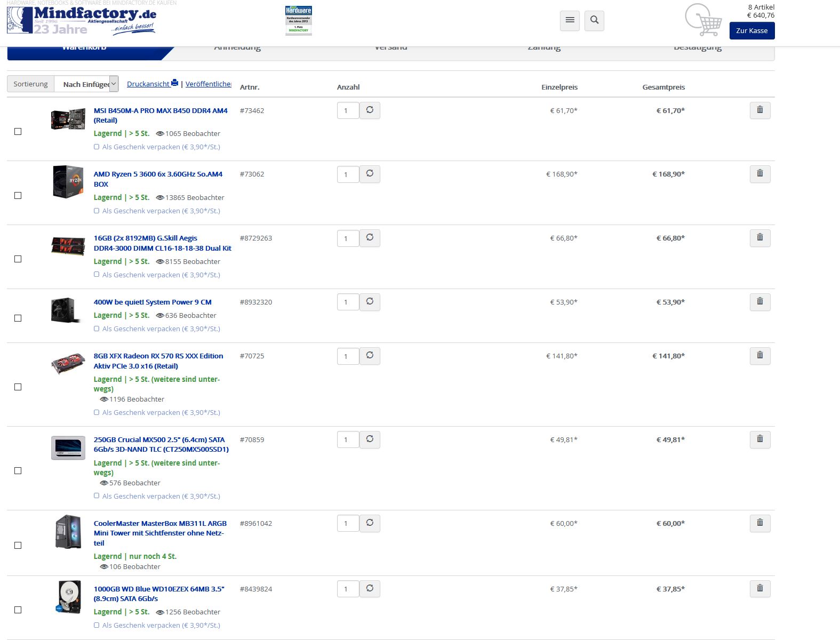Refresh quantity for be quiet! System Power 9

click(x=370, y=302)
